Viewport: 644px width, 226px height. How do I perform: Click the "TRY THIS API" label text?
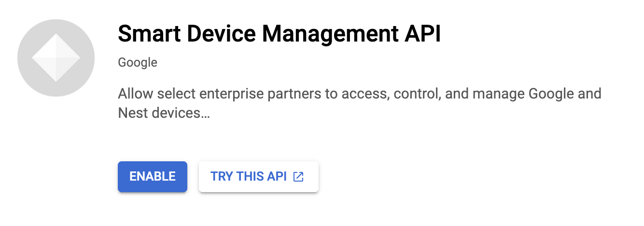(x=249, y=177)
